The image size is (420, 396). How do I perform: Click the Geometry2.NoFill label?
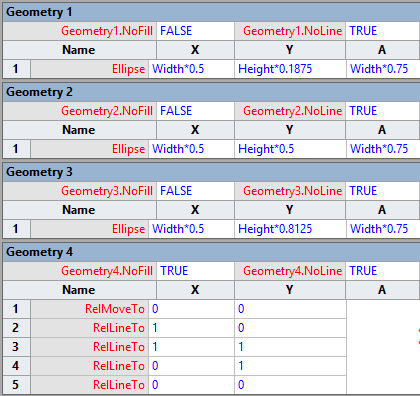(107, 111)
